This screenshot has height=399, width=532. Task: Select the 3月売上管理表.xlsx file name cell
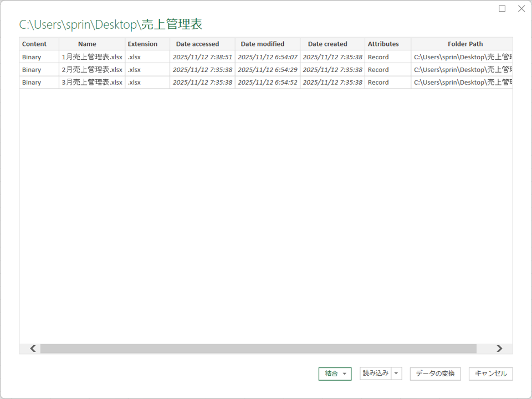(x=92, y=83)
